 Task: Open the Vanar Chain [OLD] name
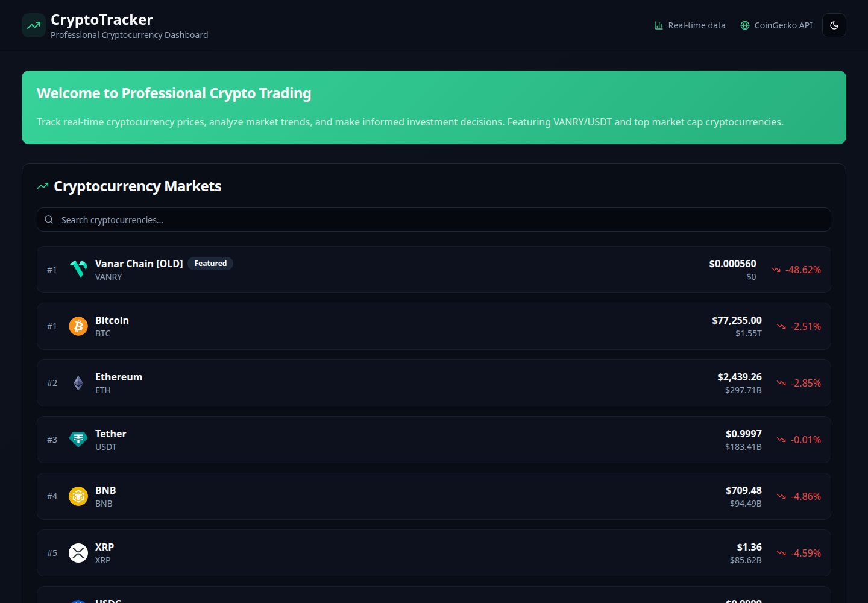(139, 264)
